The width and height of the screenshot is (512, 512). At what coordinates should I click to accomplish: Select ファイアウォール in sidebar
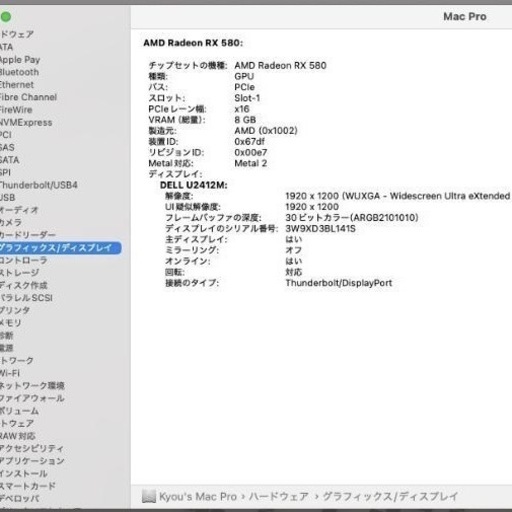[32, 398]
